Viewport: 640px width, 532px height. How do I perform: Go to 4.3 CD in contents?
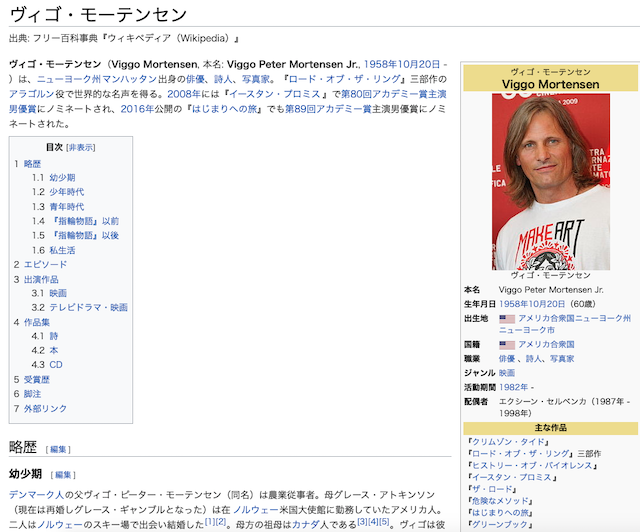pyautogui.click(x=56, y=365)
